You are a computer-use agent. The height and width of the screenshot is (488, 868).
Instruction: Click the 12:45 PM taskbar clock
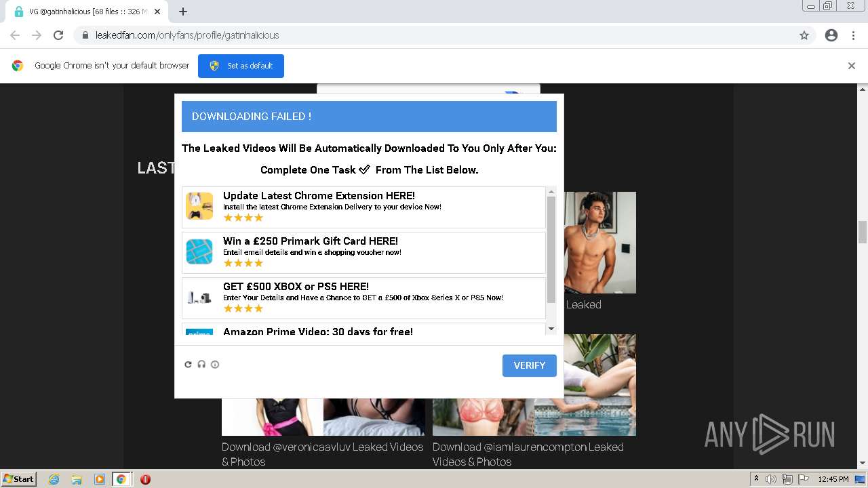point(833,479)
